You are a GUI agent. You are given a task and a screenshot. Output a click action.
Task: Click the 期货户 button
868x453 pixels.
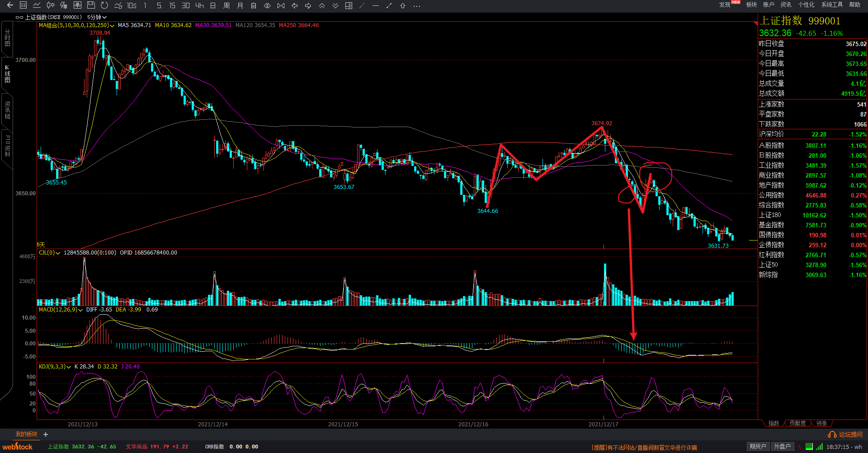click(x=758, y=446)
